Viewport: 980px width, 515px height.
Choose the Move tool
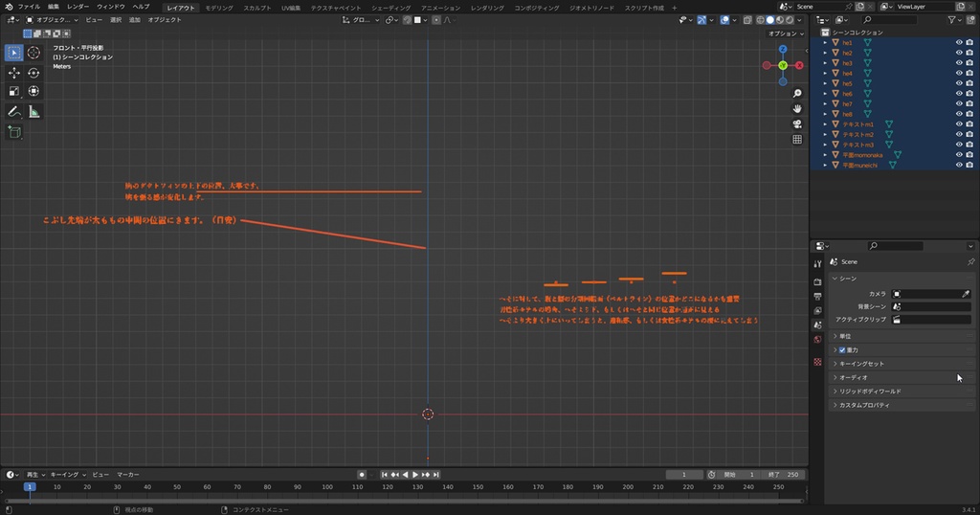tap(13, 73)
